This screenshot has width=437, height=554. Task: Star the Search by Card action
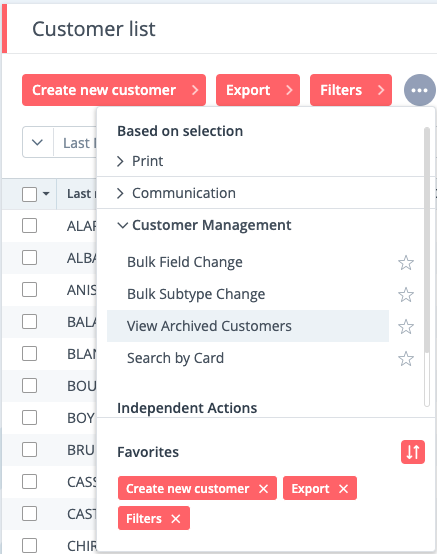406,359
